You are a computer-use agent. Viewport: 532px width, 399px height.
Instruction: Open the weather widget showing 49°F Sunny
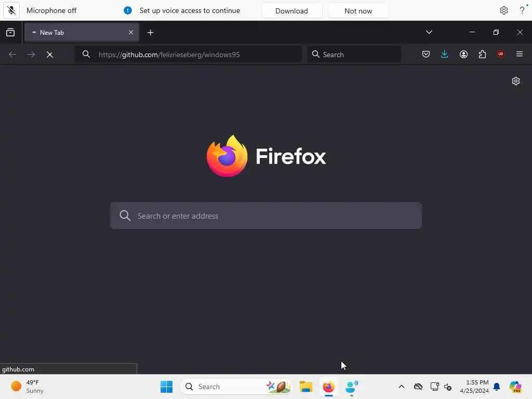pyautogui.click(x=27, y=387)
